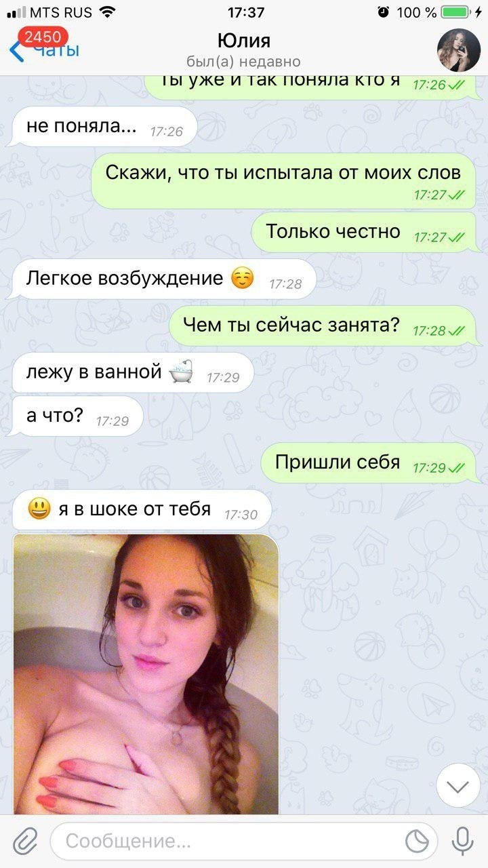Select the "Только честно" message bubble
The image size is (488, 868).
(364, 232)
